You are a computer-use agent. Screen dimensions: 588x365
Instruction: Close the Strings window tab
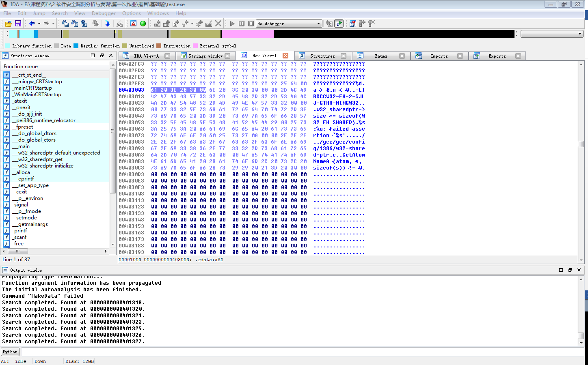[x=227, y=56]
